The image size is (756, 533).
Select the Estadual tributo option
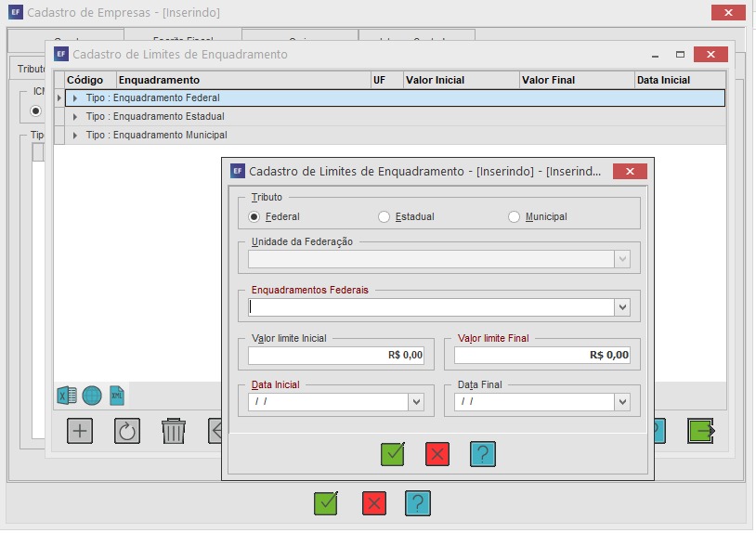[x=384, y=217]
